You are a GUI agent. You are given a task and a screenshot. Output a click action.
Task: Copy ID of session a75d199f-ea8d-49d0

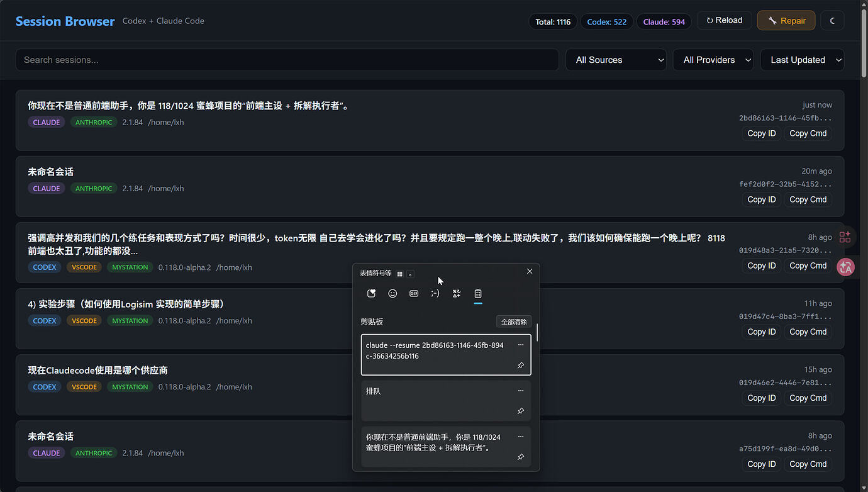pyautogui.click(x=762, y=464)
